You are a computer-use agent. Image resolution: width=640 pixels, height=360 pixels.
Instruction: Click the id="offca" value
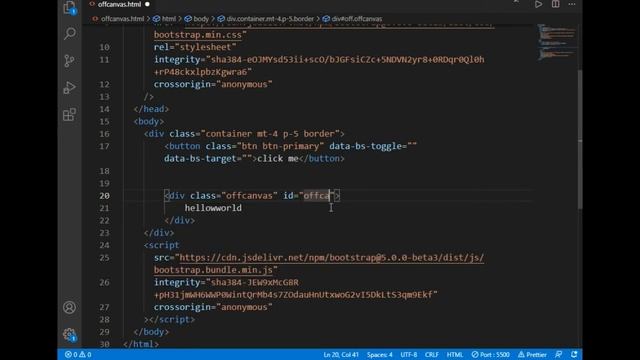point(316,196)
